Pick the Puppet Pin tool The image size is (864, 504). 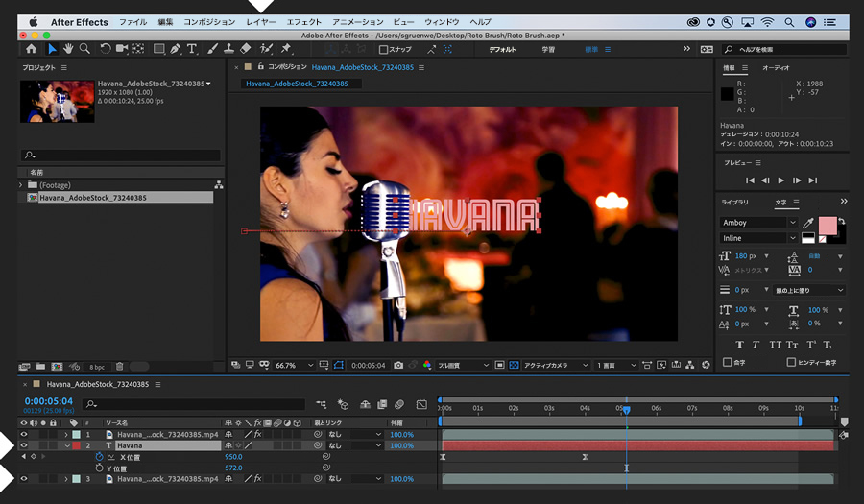coord(285,49)
